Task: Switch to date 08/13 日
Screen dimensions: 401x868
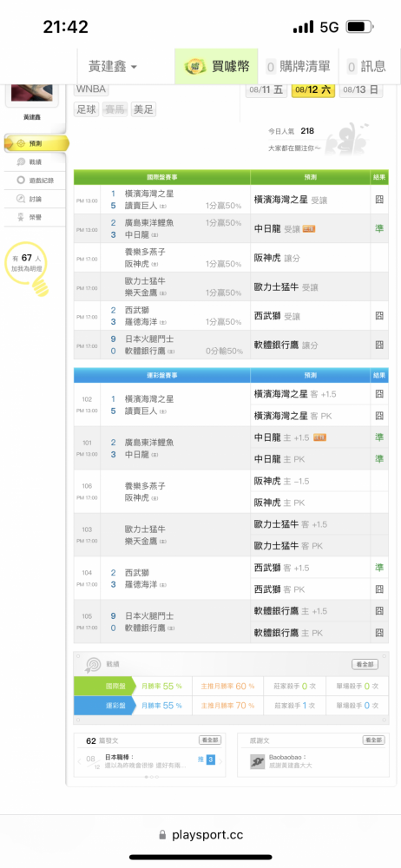Action: coord(360,89)
